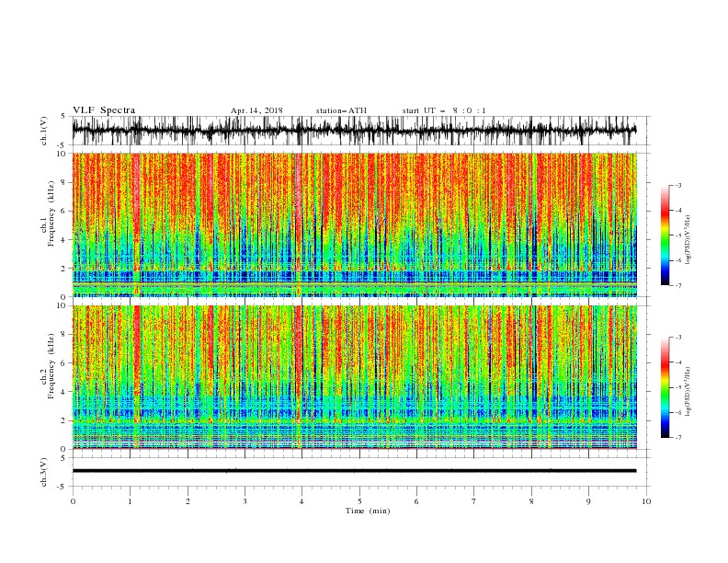Viewport: 728px width, 563px height.
Task: Click the ch.3 flat voltage trace
Action: point(354,471)
